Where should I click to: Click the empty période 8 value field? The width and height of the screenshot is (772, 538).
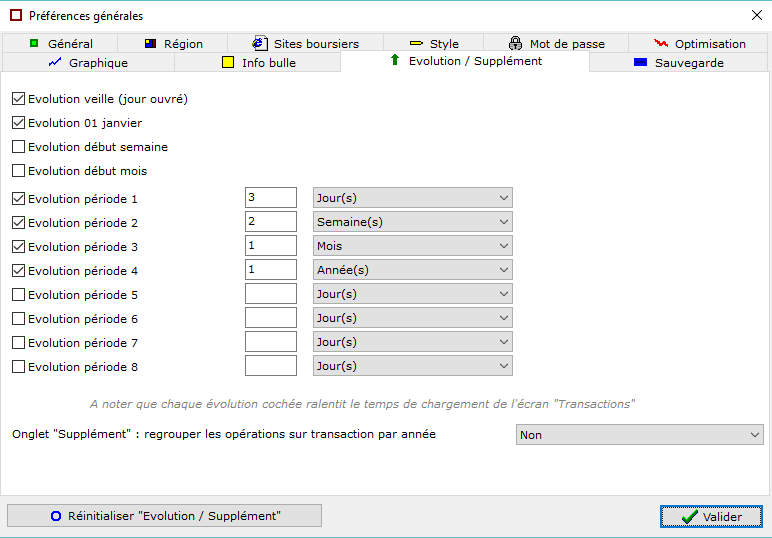[x=271, y=366]
